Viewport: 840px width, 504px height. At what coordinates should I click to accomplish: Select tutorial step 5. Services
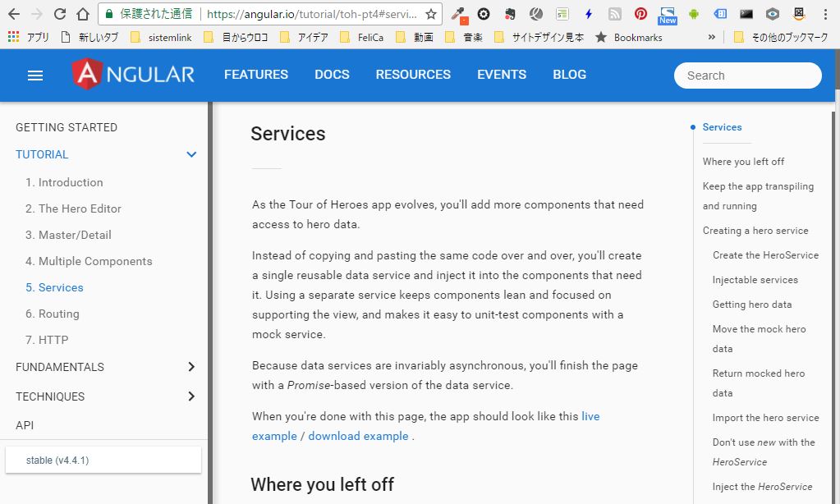point(55,287)
